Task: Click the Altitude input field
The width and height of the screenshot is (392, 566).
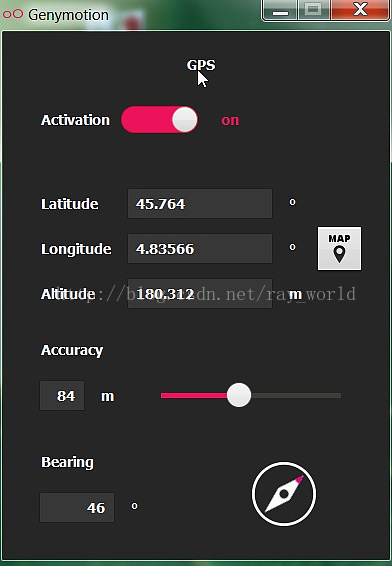Action: (200, 293)
